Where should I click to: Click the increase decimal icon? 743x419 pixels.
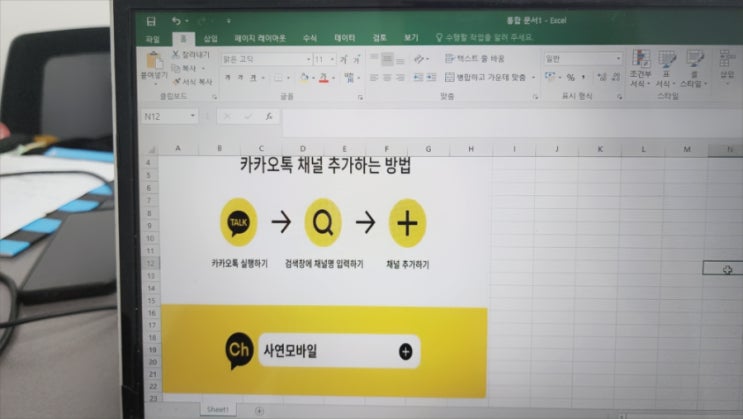pyautogui.click(x=601, y=77)
